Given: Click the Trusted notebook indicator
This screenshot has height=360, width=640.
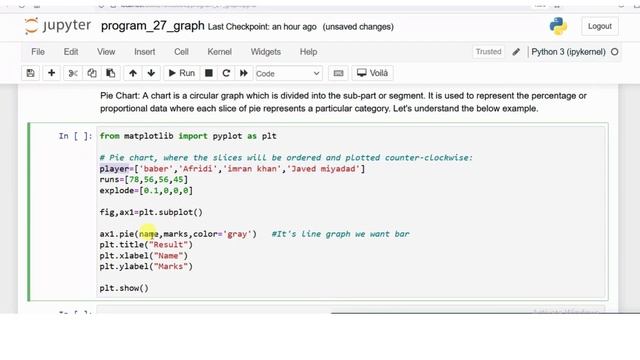Looking at the screenshot, I should coord(488,52).
